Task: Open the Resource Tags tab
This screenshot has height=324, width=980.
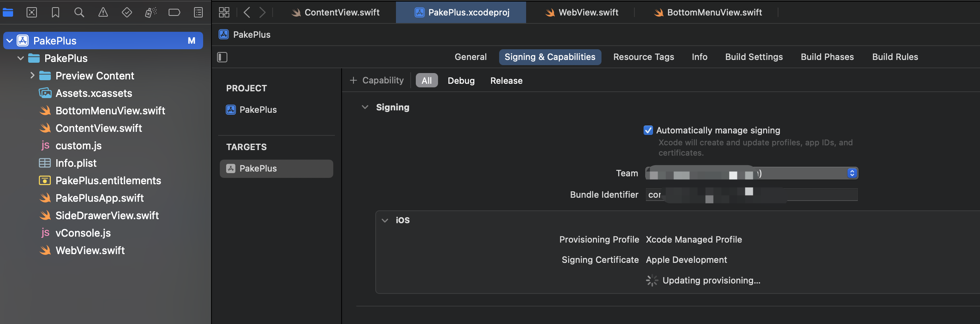Action: [644, 57]
